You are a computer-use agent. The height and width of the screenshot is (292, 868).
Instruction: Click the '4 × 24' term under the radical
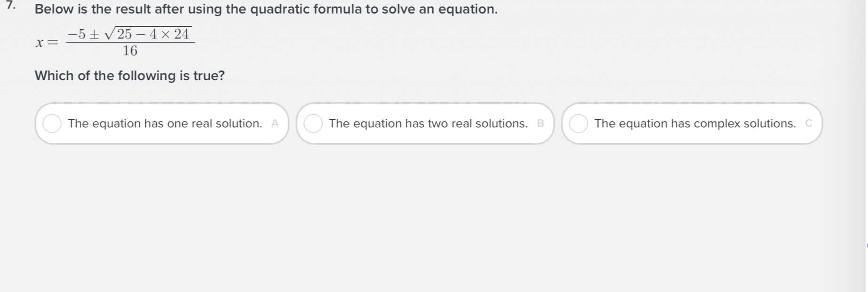pyautogui.click(x=169, y=34)
